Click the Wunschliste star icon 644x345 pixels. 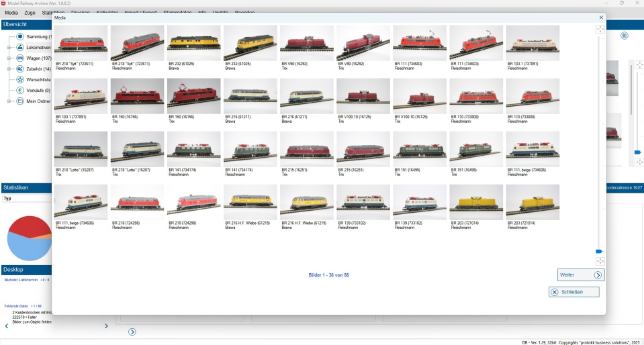(x=20, y=80)
